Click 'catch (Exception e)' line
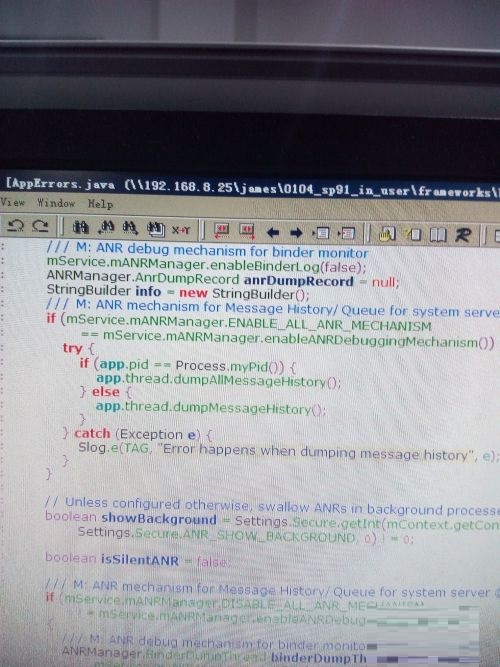The width and height of the screenshot is (500, 667). pos(137,434)
